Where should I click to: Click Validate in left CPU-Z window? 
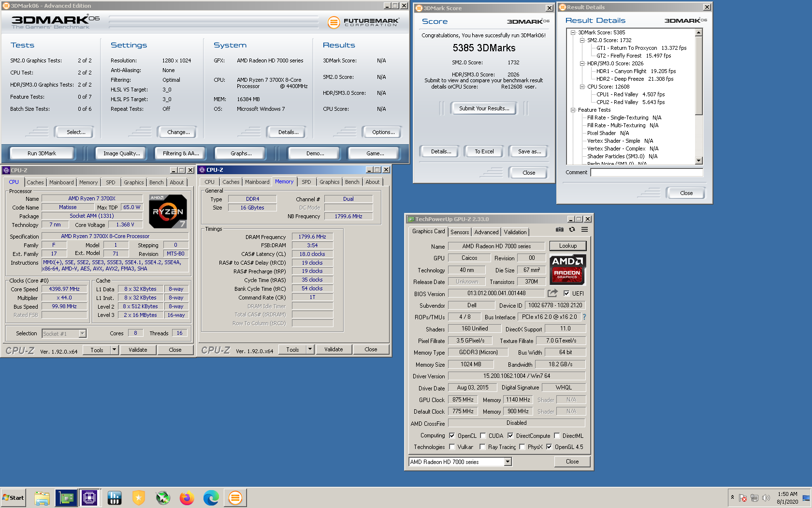[x=138, y=350]
